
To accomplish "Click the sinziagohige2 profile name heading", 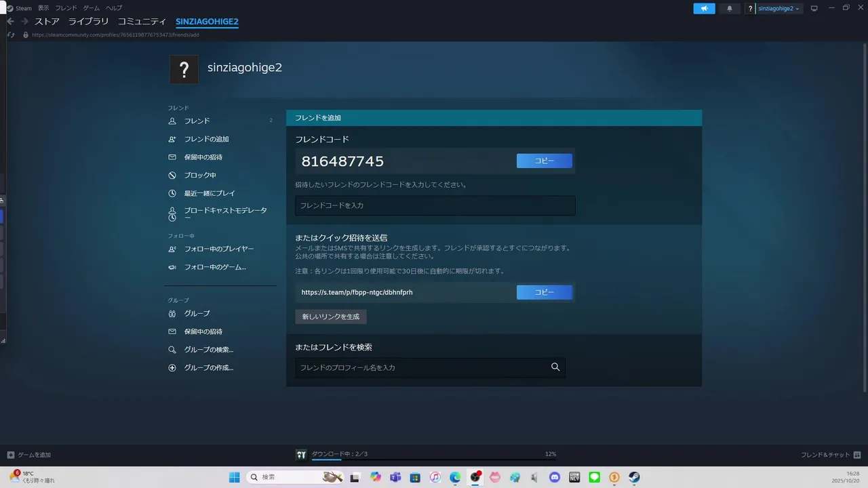I will click(245, 68).
